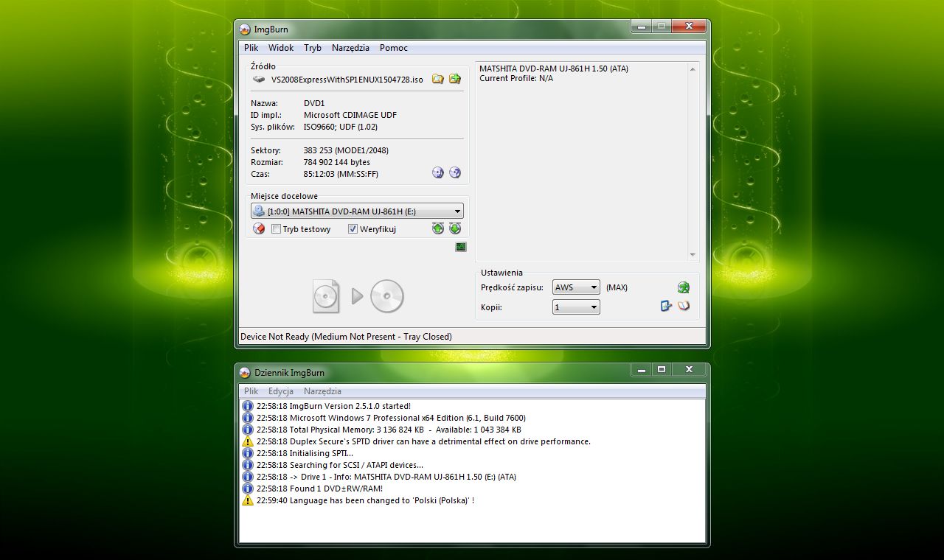944x560 pixels.
Task: Maximize the Dziennik ImgBurn log window
Action: click(662, 369)
